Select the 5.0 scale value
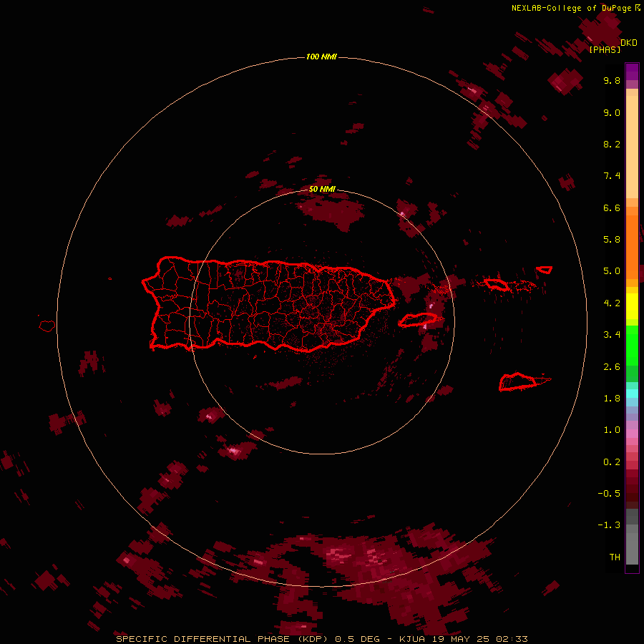The image size is (644, 644). [612, 271]
